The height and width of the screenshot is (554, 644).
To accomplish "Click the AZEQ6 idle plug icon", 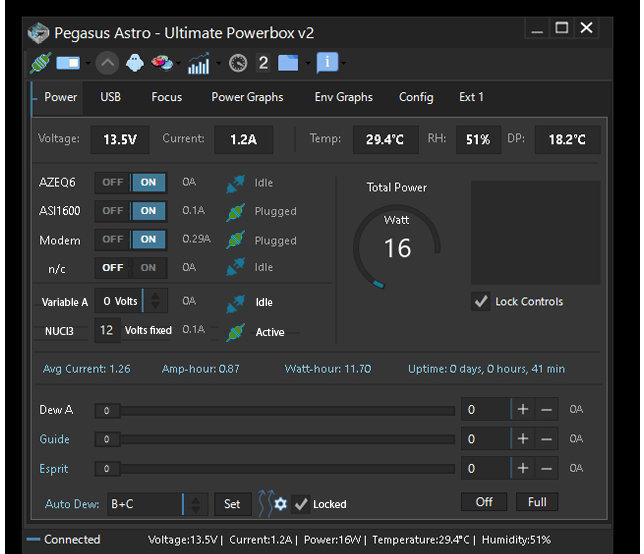I will pos(236,184).
